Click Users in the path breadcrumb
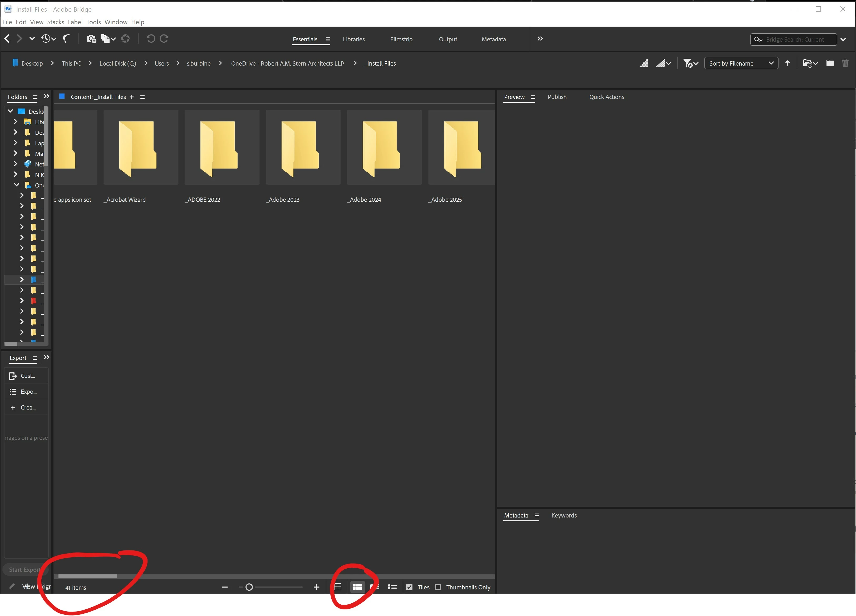The image size is (856, 616). 161,63
